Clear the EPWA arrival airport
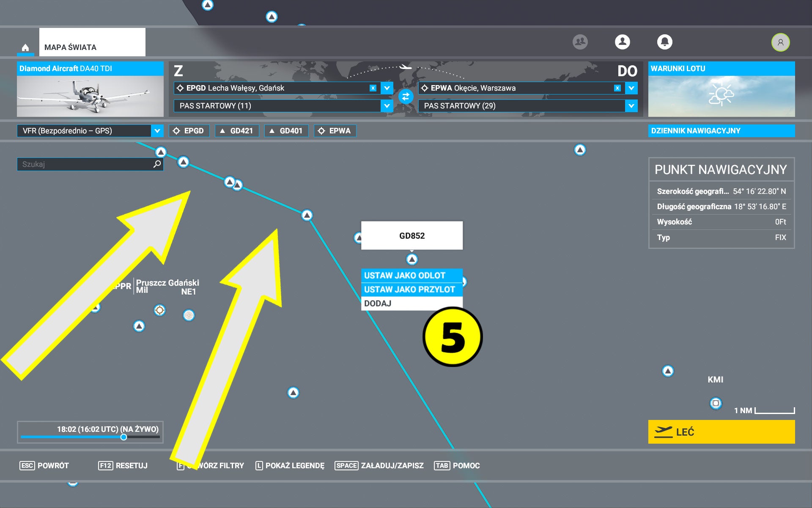Screen dimensions: 812x508 pyautogui.click(x=617, y=88)
